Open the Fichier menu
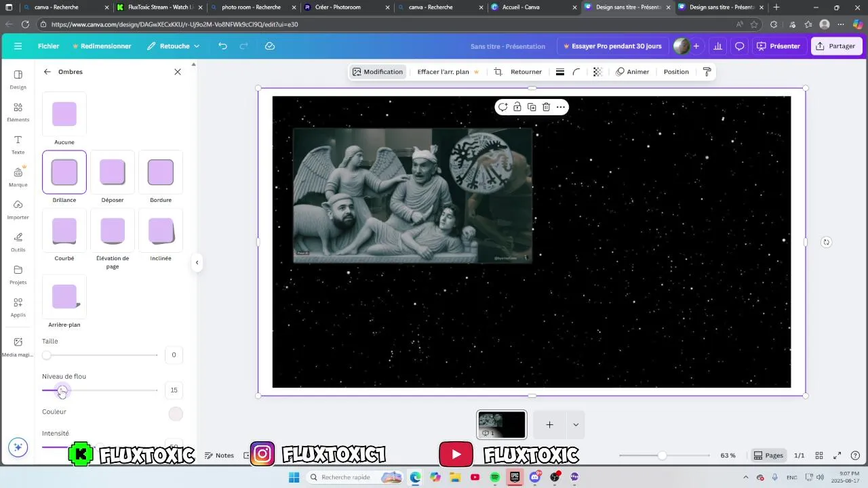868x488 pixels. coord(48,46)
